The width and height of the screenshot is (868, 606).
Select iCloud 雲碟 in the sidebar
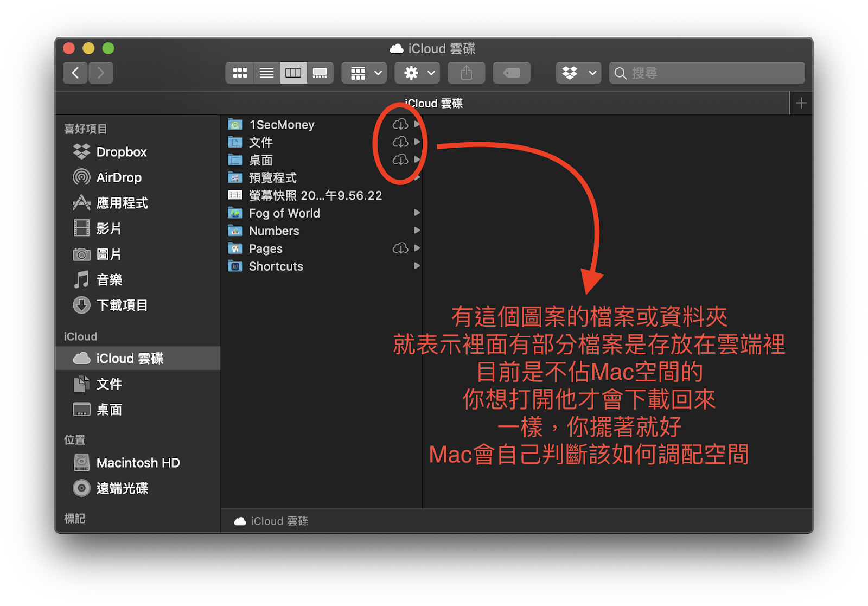[x=138, y=358]
